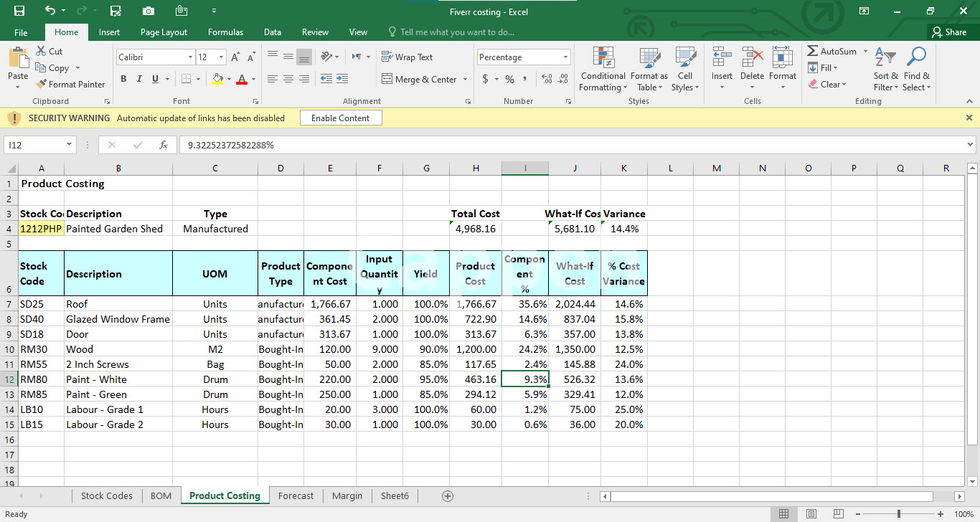Click the Enable Content button
This screenshot has width=980, height=522.
(340, 118)
